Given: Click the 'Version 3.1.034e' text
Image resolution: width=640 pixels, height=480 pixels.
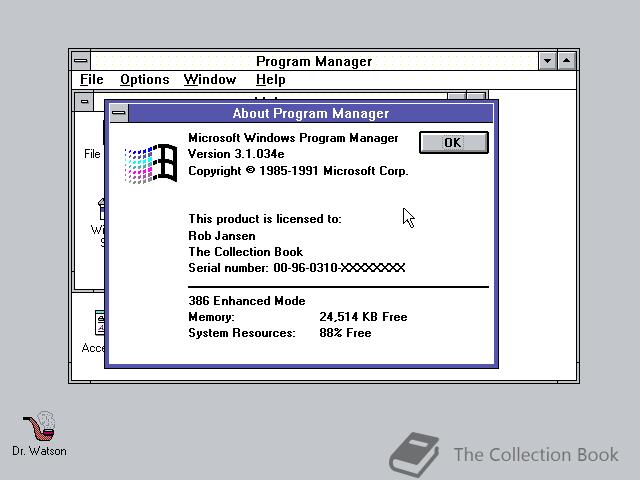Looking at the screenshot, I should pos(236,154).
